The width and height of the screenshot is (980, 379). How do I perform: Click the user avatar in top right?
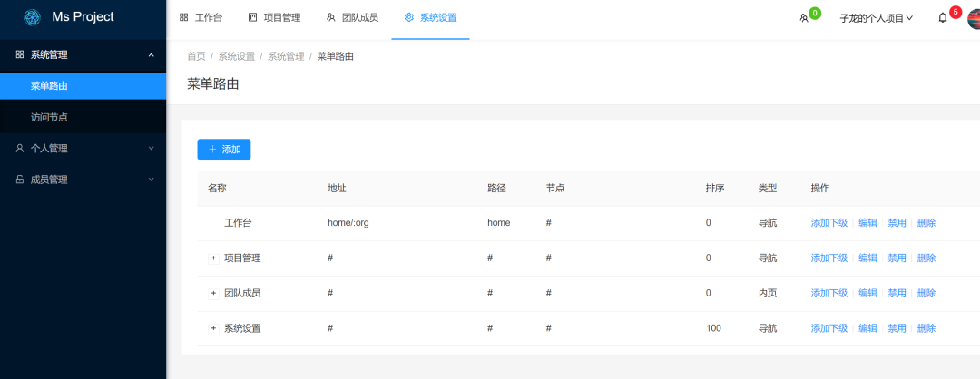(973, 18)
